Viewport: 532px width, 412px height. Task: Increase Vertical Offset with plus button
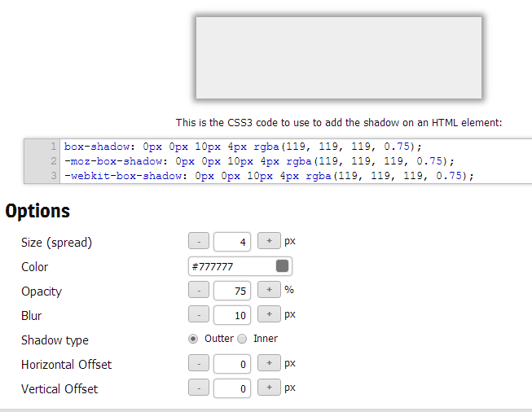coord(269,388)
